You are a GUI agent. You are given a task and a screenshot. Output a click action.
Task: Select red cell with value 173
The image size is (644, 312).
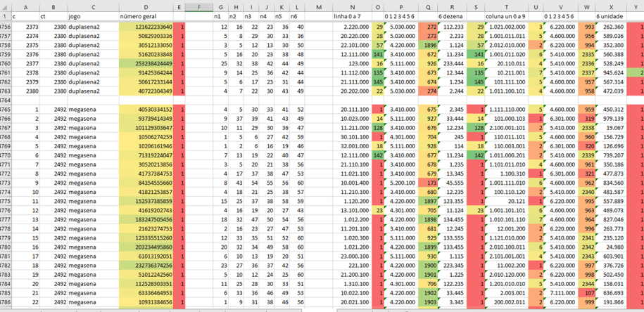point(428,183)
